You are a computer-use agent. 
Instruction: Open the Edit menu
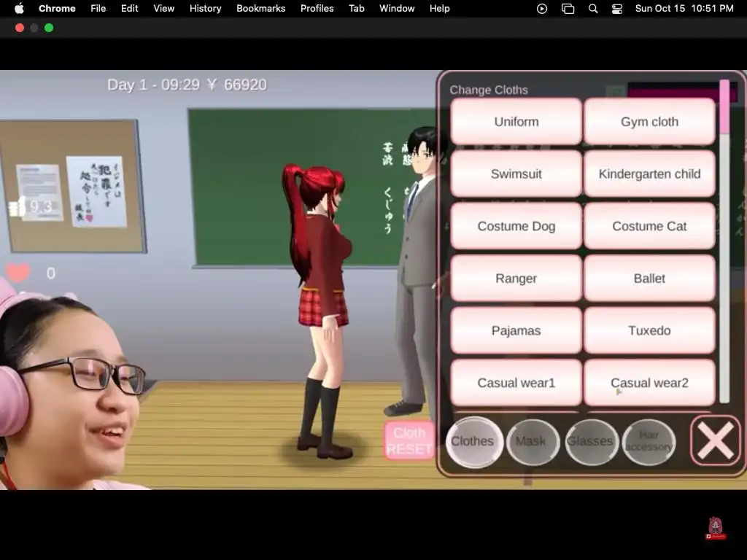(129, 8)
